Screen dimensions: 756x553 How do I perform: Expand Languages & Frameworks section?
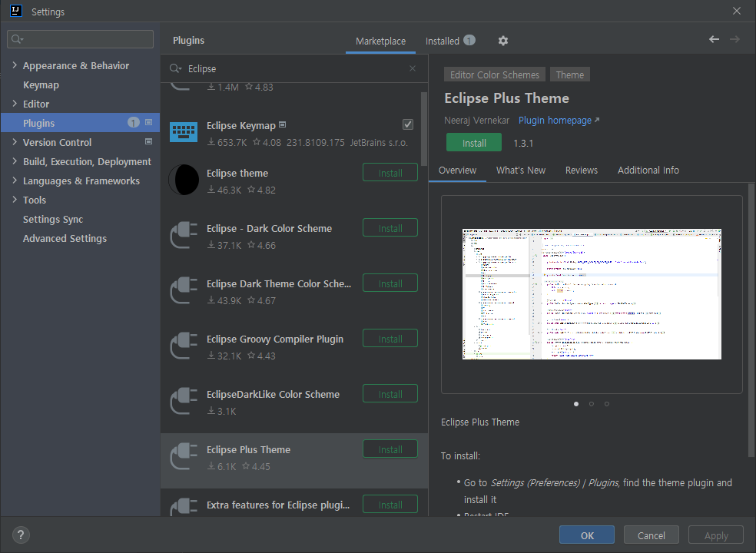[x=15, y=180]
